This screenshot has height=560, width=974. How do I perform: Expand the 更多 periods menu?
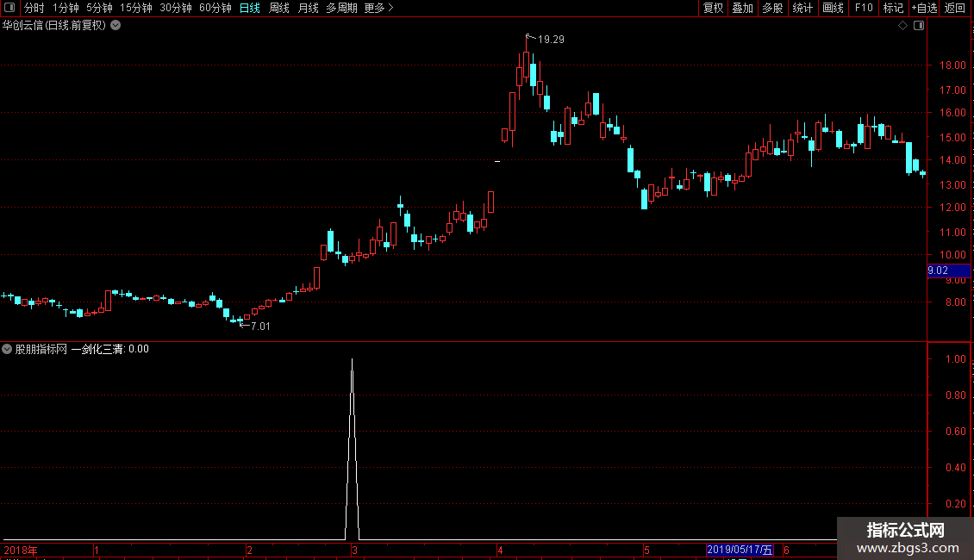[x=379, y=8]
